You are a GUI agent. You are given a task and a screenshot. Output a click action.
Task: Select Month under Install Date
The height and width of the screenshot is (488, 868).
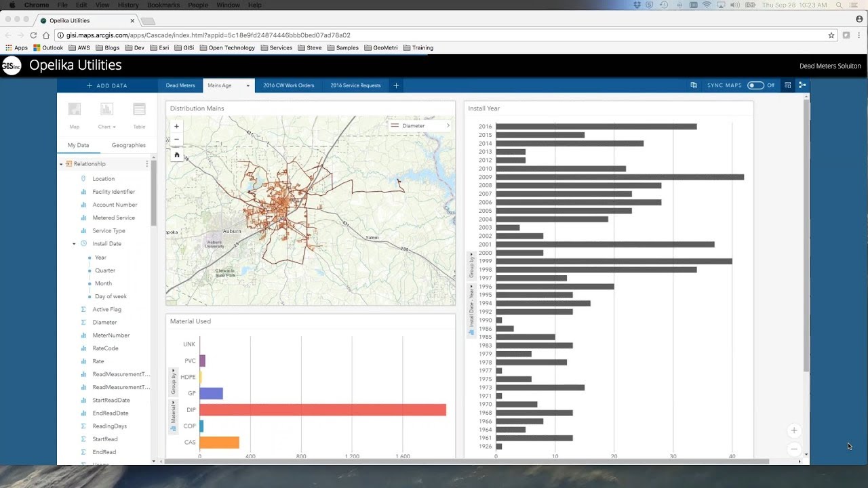pos(103,283)
